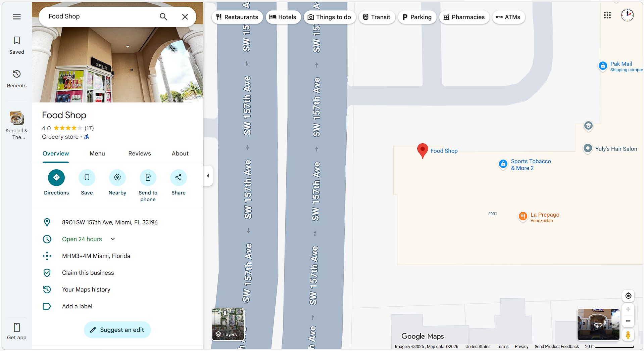Filter map by Pharmacies
The image size is (644, 351).
[x=464, y=17]
